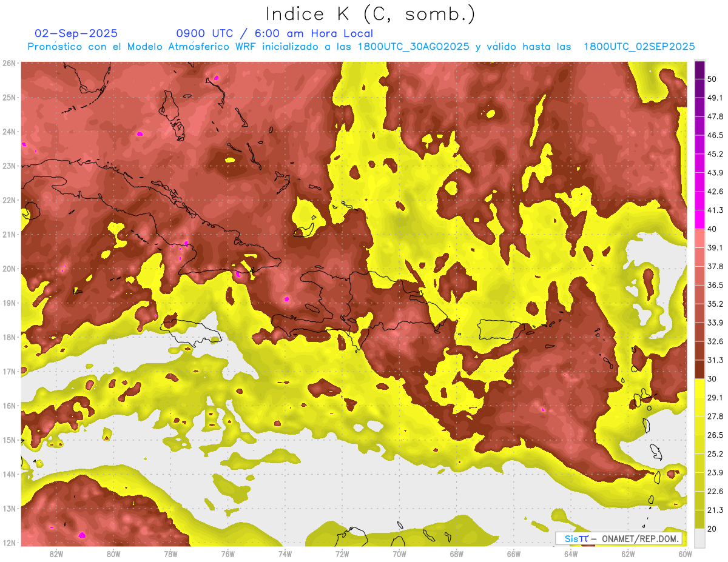
Task: Click the latitude label "14N"
Action: pyautogui.click(x=9, y=474)
